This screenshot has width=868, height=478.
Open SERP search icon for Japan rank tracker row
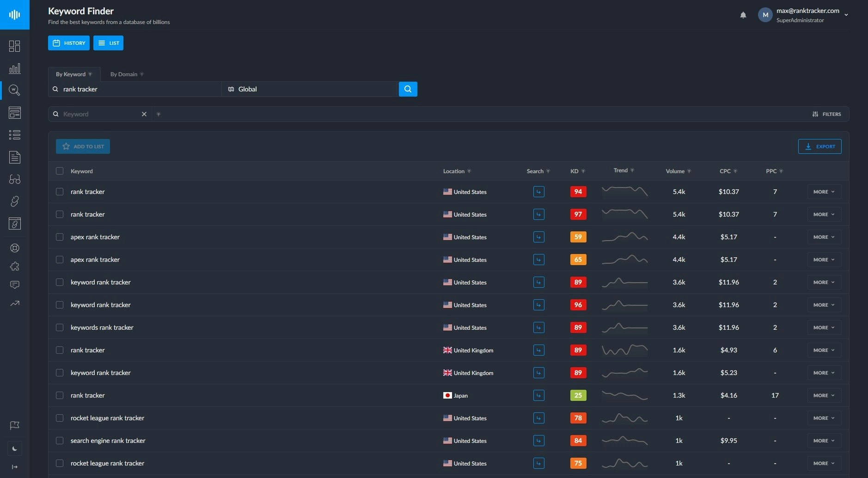(538, 395)
